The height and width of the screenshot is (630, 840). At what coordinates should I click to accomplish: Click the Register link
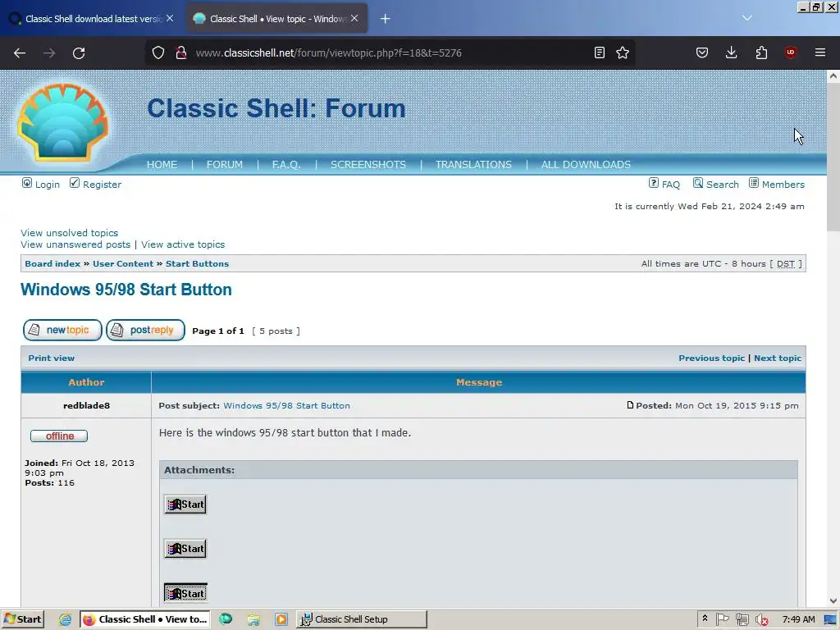(x=102, y=185)
